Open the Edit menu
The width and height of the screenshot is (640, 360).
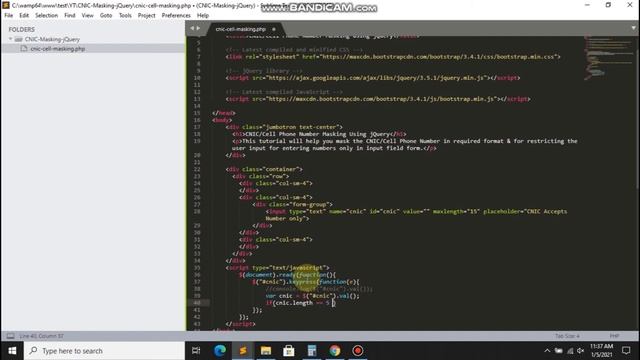[24, 15]
